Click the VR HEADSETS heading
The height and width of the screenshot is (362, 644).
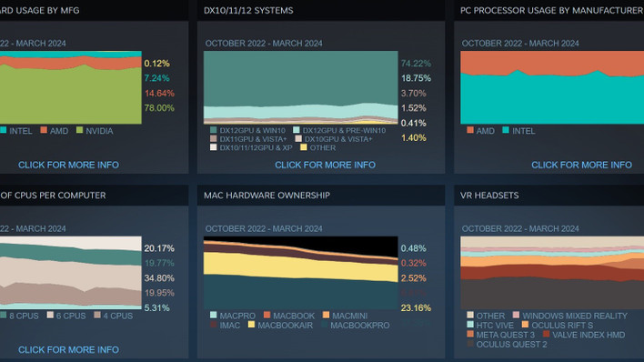tap(489, 196)
